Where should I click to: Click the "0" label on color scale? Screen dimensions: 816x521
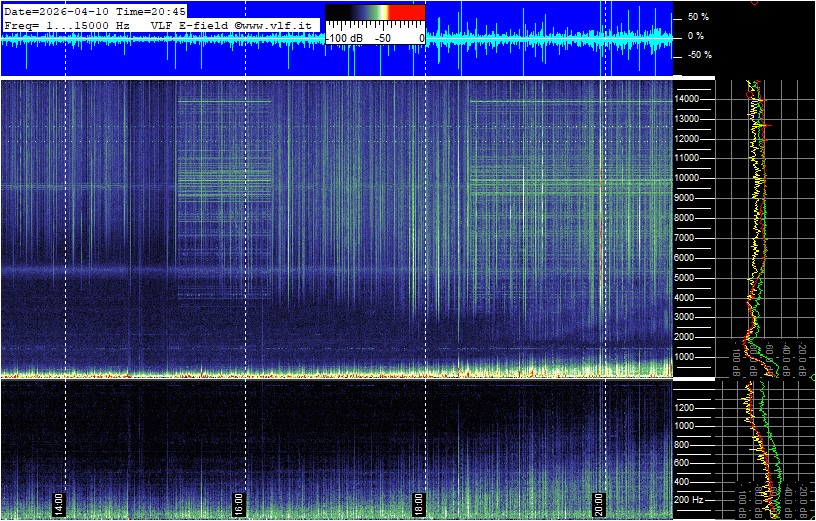[x=422, y=39]
